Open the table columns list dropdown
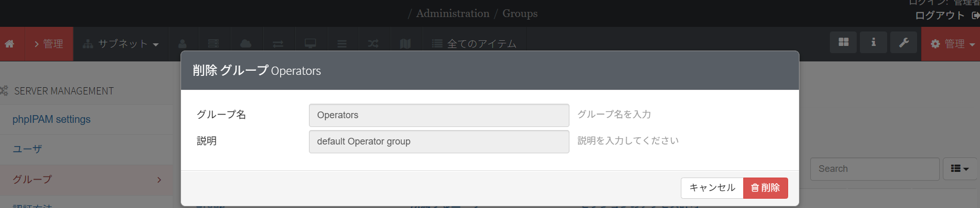Viewport: 980px width, 208px height. point(960,169)
